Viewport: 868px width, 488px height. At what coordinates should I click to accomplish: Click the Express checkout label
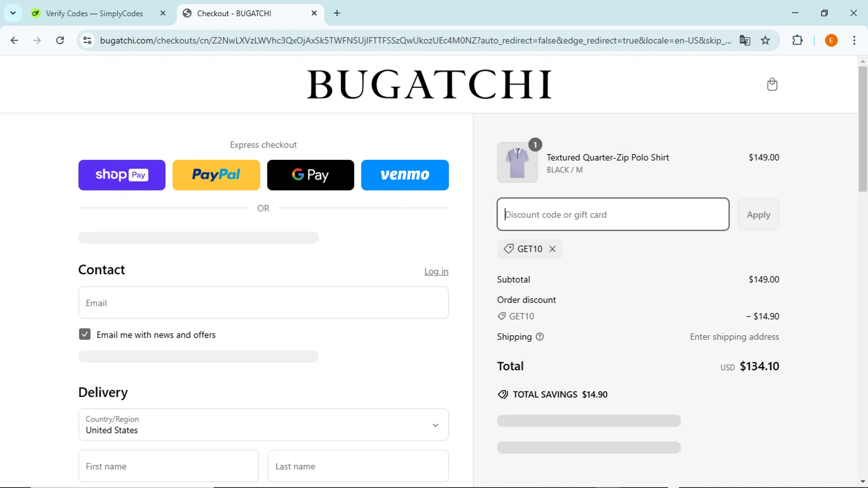coord(263,145)
